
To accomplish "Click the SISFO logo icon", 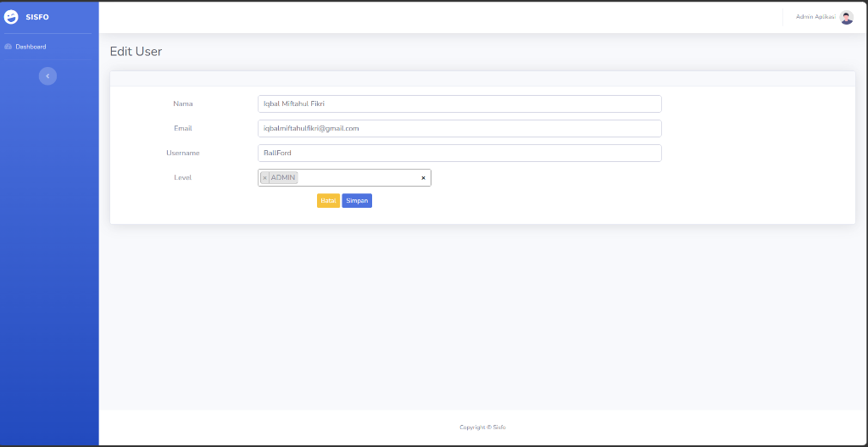I will click(x=11, y=17).
